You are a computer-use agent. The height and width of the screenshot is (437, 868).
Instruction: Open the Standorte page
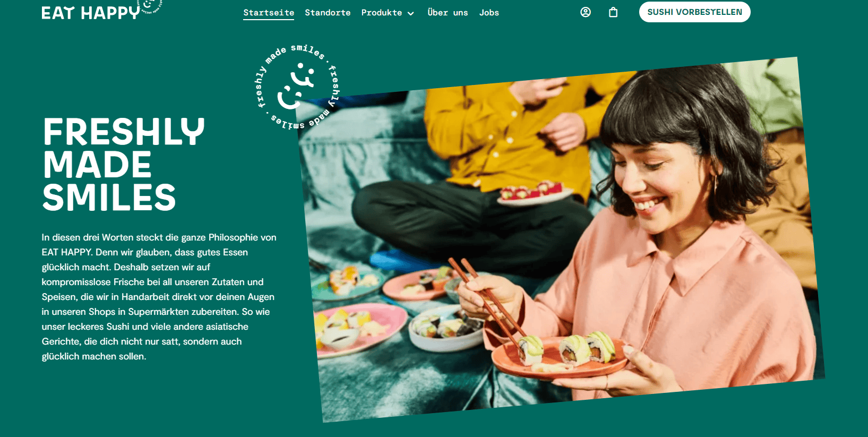pos(328,12)
